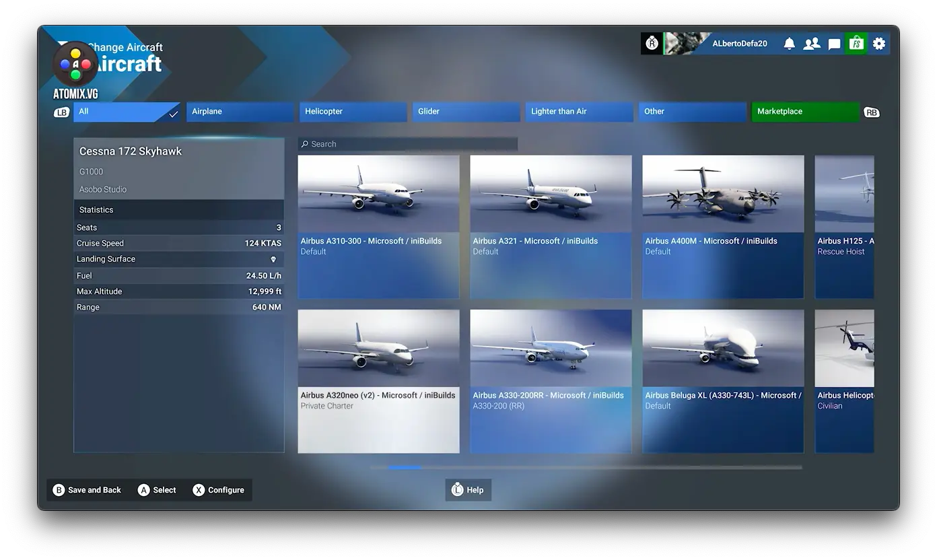Viewport: 937px width, 560px height.
Task: Click into the aircraft Search field
Action: click(x=408, y=144)
